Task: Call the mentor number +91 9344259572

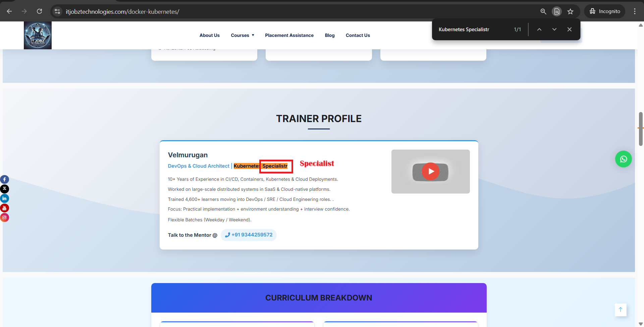Action: (x=249, y=235)
